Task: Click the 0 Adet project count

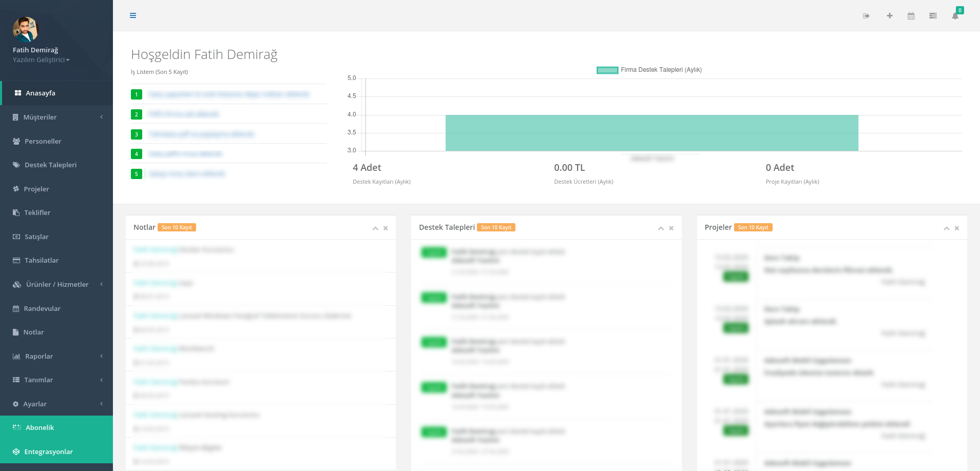Action: [780, 168]
